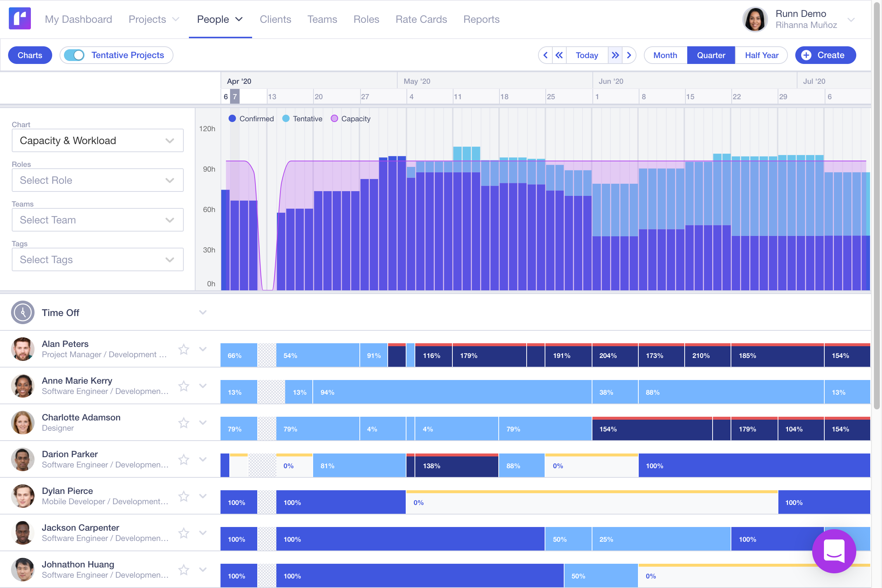Open the Time Off clock icon

point(22,312)
